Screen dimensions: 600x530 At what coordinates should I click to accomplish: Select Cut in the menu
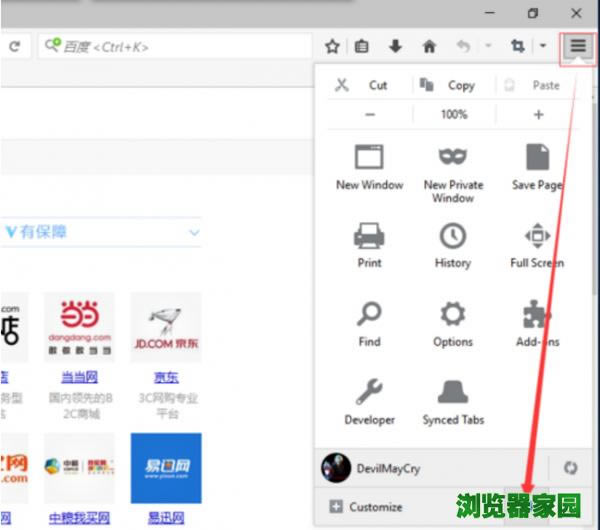pyautogui.click(x=364, y=85)
